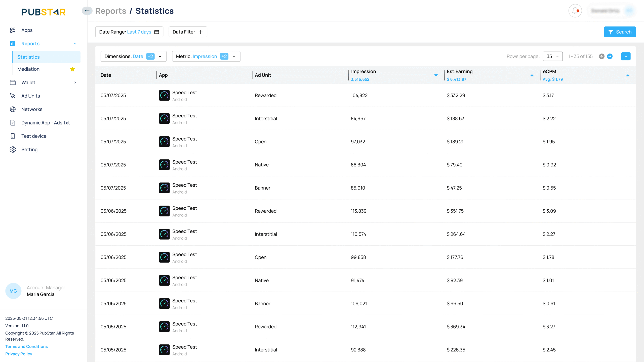Go to previous page of results
Image resolution: width=644 pixels, height=362 pixels.
coord(602,56)
